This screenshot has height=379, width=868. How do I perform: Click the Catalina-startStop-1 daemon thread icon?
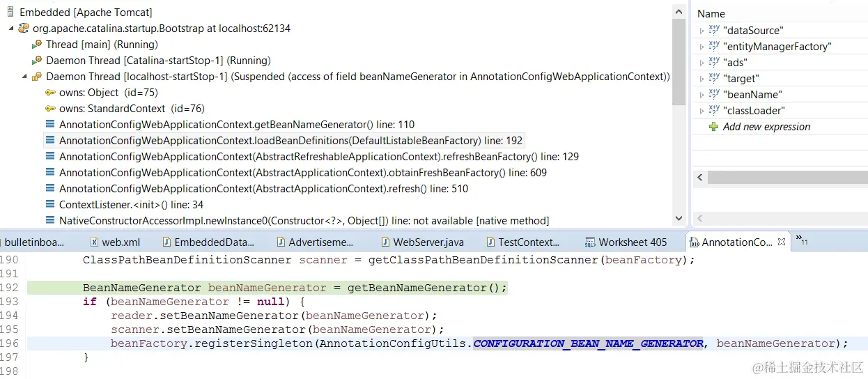coord(37,61)
